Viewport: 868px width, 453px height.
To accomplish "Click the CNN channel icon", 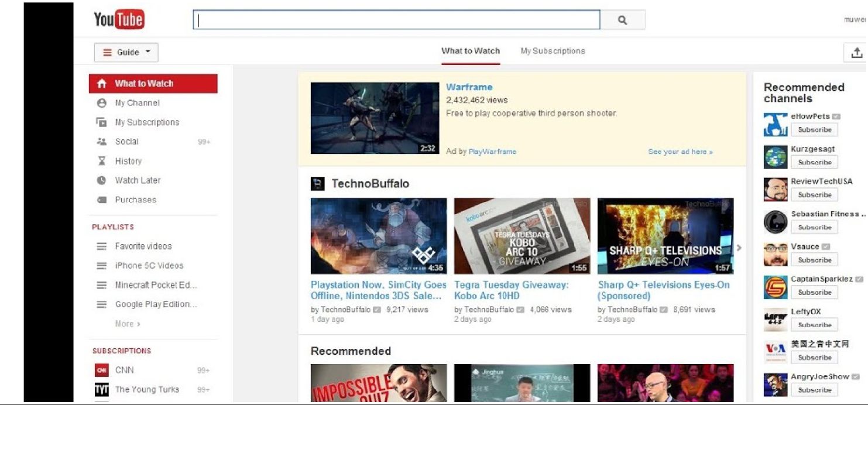I will [102, 370].
